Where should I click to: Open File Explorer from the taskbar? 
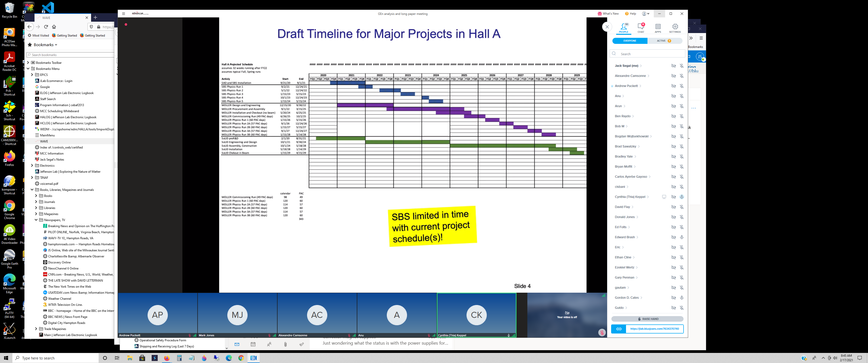130,358
